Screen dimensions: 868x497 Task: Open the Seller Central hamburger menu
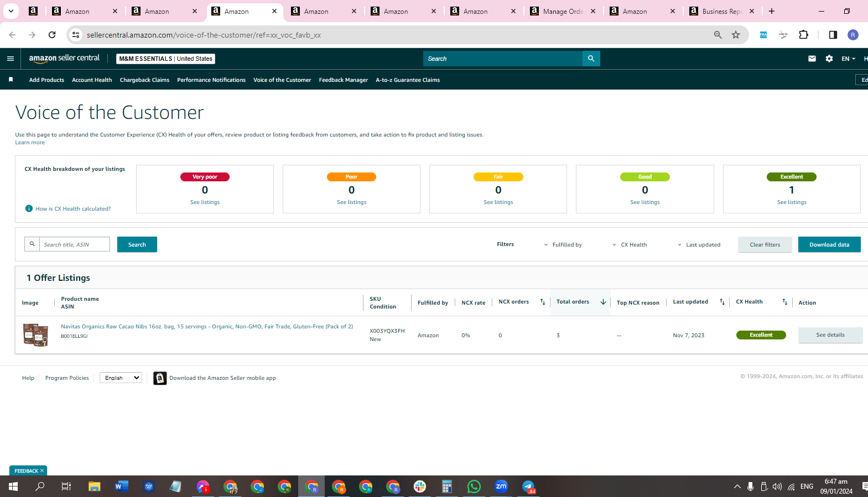pyautogui.click(x=11, y=59)
